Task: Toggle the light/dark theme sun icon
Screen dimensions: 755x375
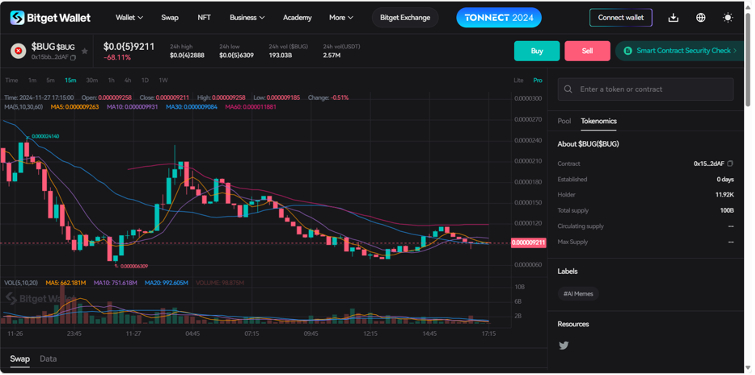Action: pyautogui.click(x=728, y=18)
